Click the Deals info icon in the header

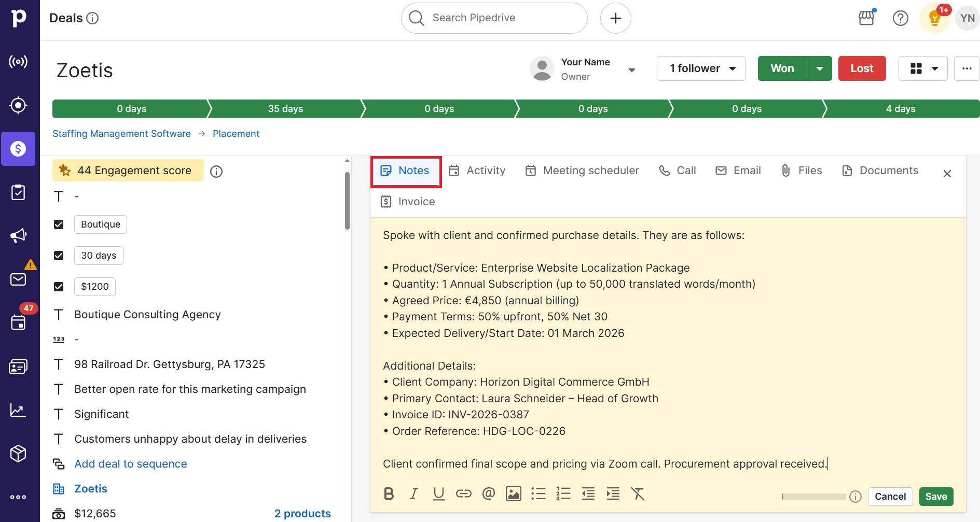point(92,18)
